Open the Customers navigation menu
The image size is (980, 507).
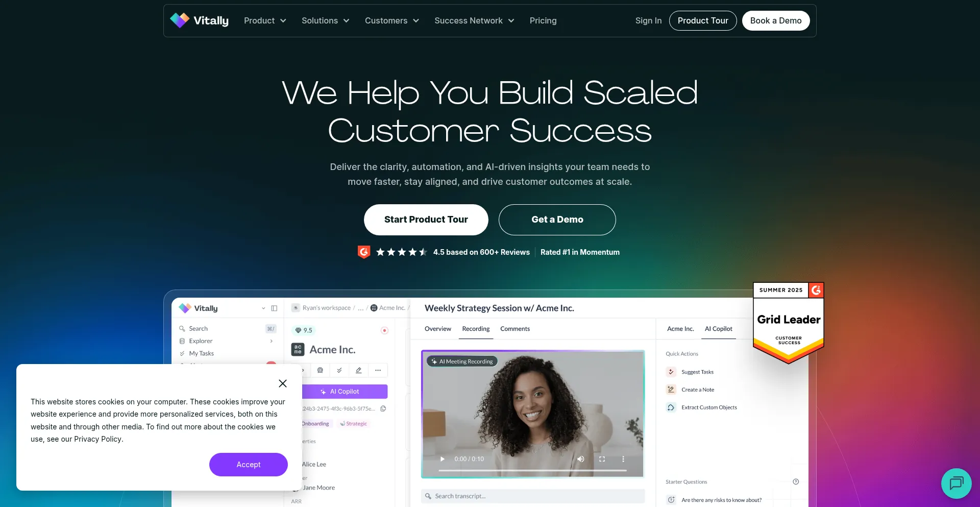point(391,20)
